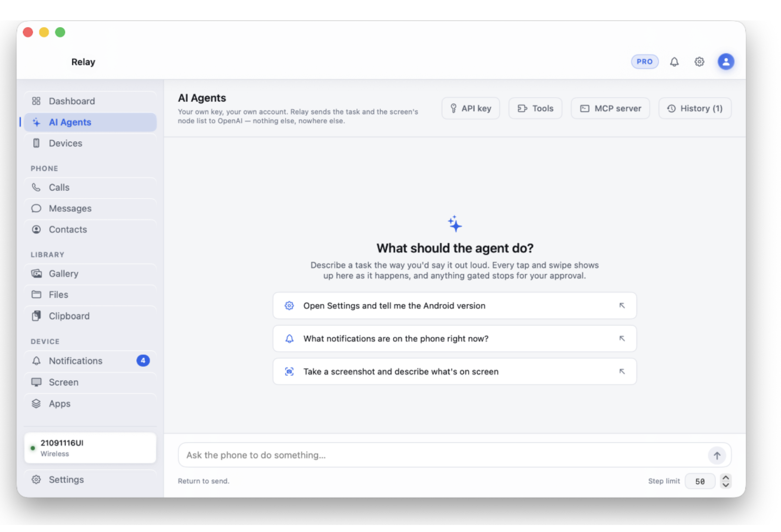The width and height of the screenshot is (781, 532).
Task: Open the notifications bell in the header
Action: [x=674, y=62]
